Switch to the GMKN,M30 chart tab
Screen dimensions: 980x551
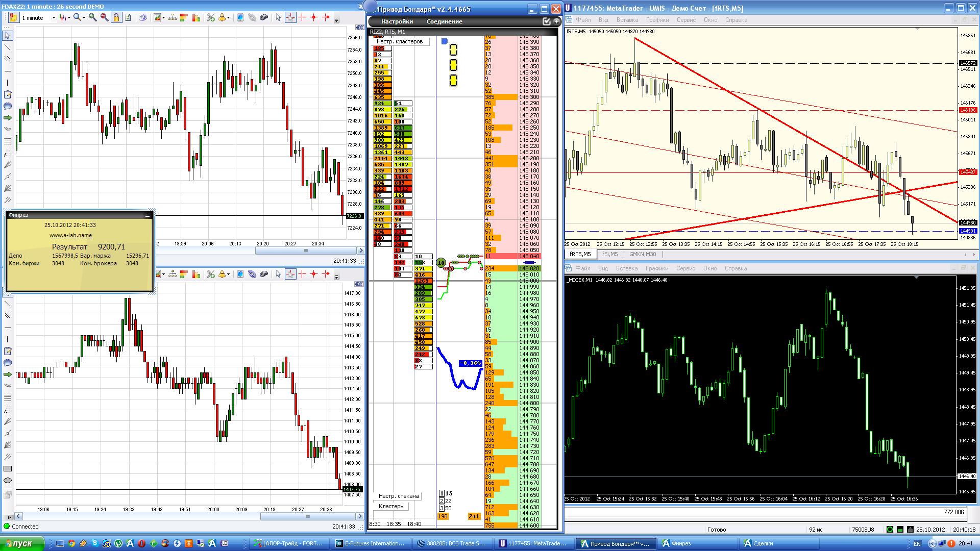point(642,254)
